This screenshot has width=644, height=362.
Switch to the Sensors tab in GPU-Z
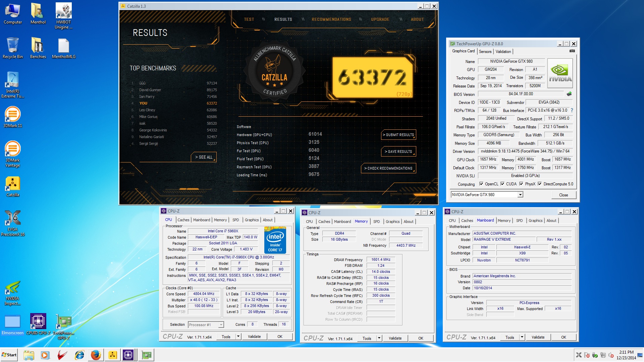coord(485,52)
